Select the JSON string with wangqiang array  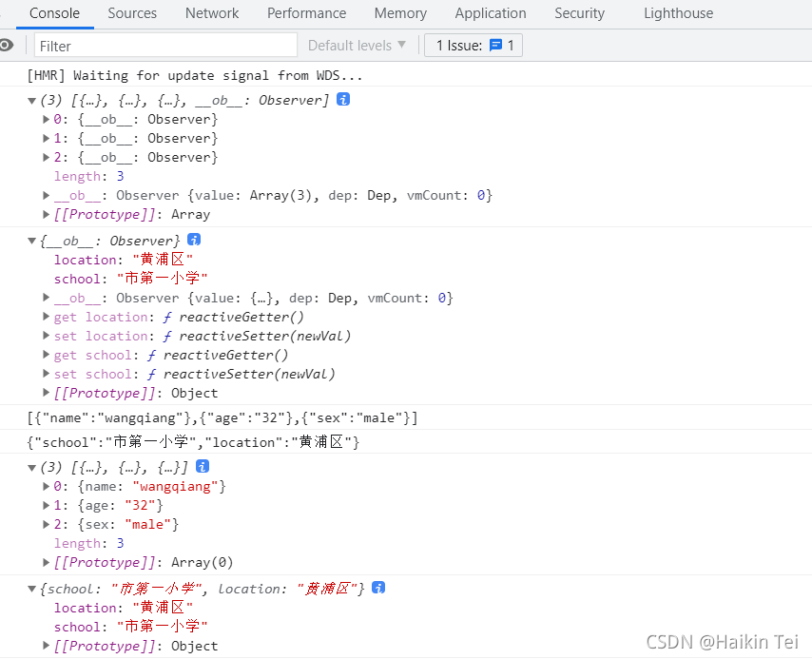click(x=222, y=417)
